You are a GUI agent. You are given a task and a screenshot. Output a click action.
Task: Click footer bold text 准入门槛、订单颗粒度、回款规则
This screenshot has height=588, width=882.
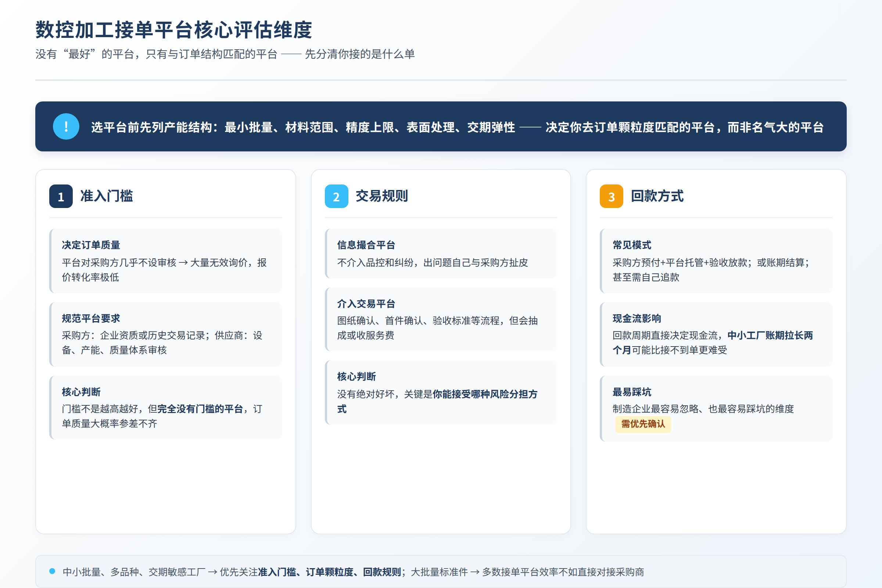coord(330,572)
